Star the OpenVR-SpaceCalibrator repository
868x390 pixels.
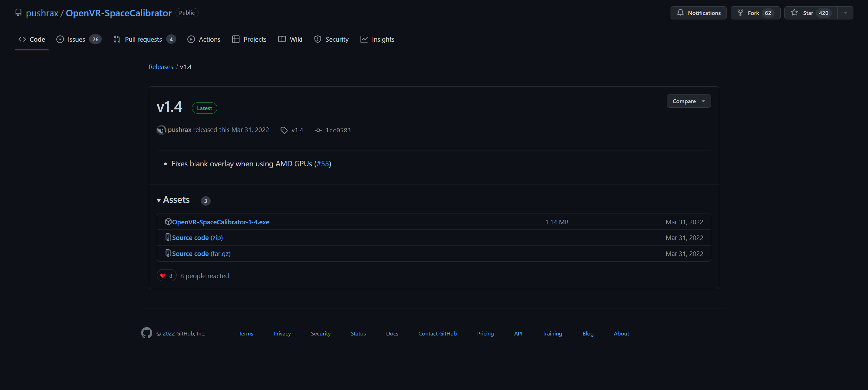pyautogui.click(x=811, y=13)
